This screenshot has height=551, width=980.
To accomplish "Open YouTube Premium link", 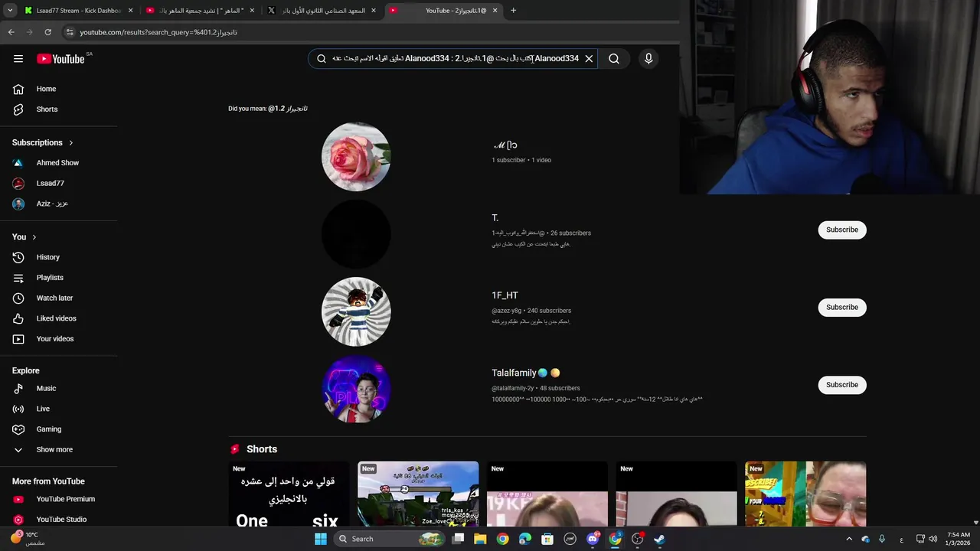I will pos(65,499).
